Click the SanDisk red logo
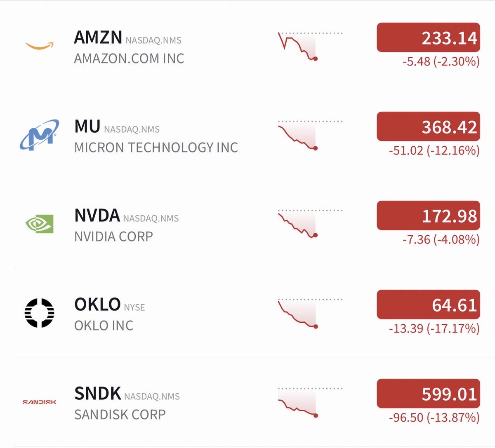The image size is (495, 448). 40,402
